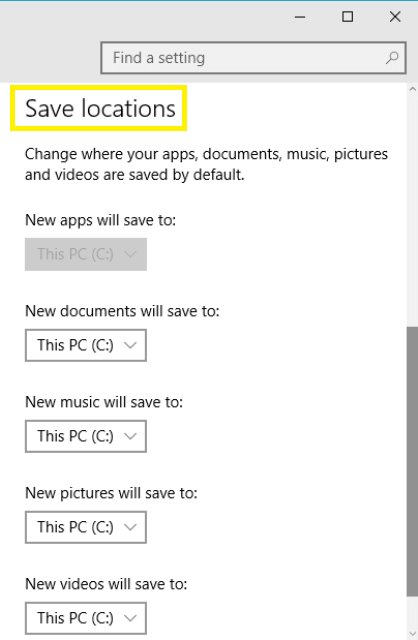Image resolution: width=418 pixels, height=640 pixels.
Task: Click the scrollbar up arrow
Action: coord(412,89)
